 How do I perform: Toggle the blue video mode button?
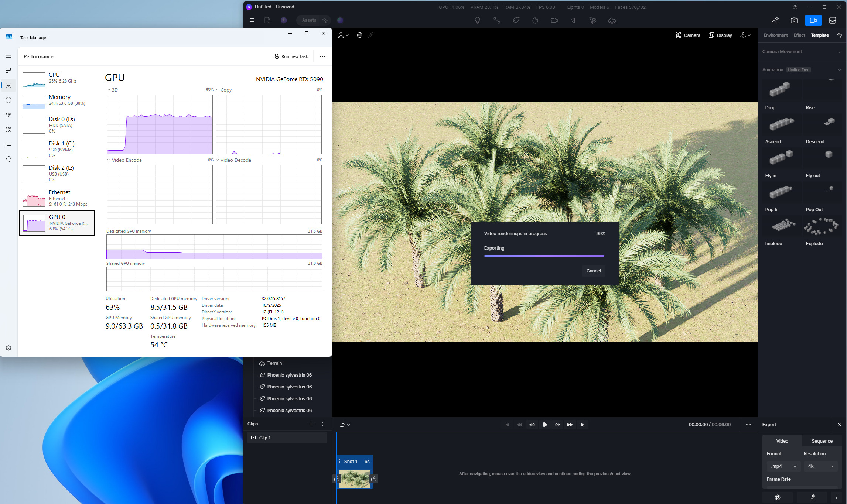813,20
